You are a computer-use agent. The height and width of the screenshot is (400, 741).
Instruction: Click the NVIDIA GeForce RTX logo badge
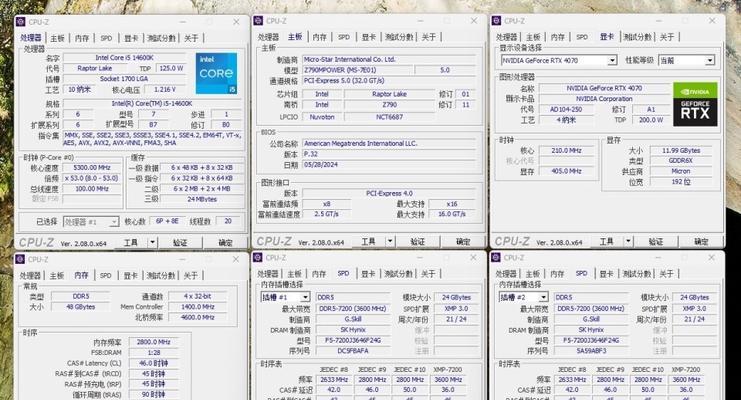695,104
